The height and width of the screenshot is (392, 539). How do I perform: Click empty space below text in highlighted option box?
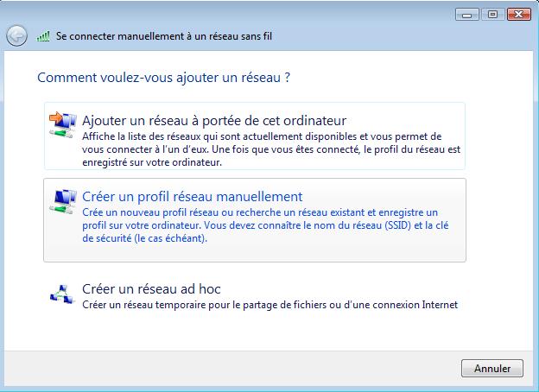point(259,252)
